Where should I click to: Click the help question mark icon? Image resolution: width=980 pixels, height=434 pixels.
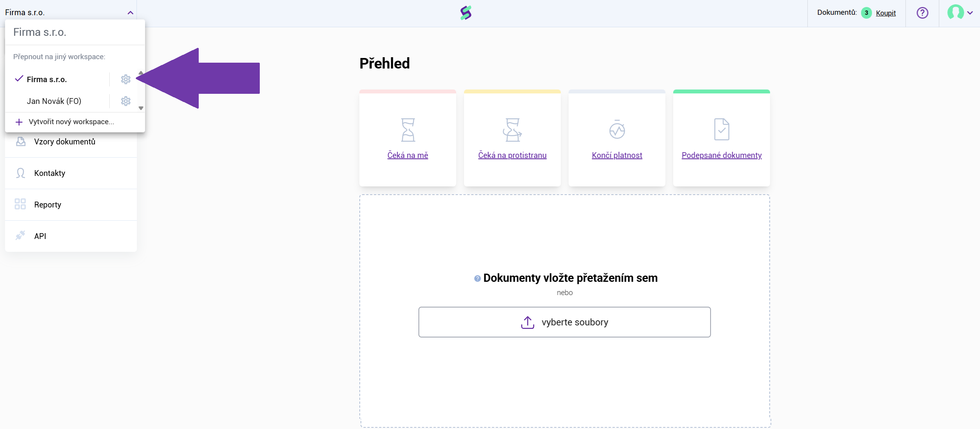coord(922,13)
